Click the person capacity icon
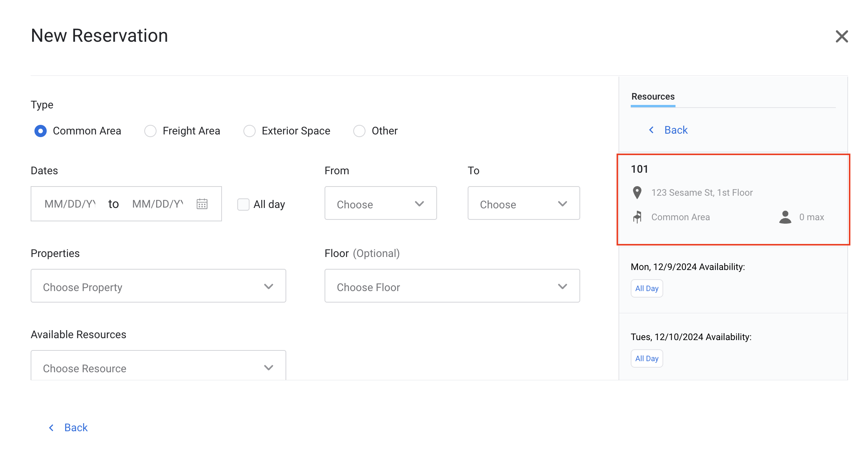 click(785, 217)
